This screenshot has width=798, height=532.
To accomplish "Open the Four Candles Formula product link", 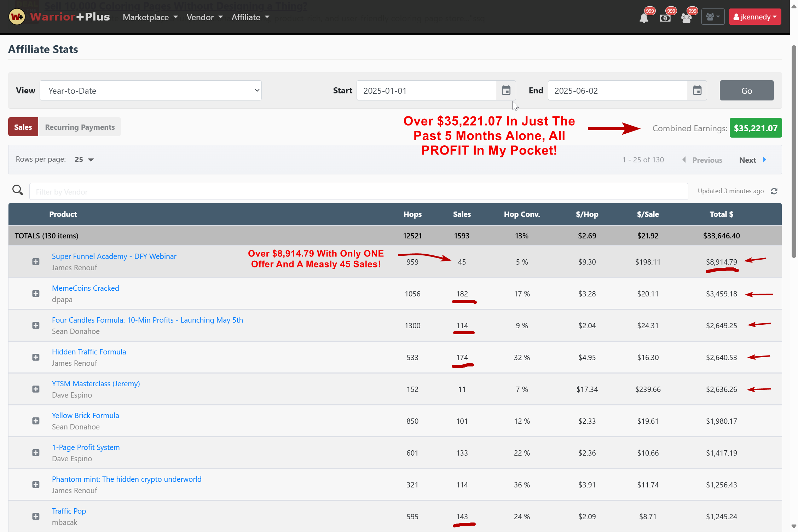I will coord(147,320).
